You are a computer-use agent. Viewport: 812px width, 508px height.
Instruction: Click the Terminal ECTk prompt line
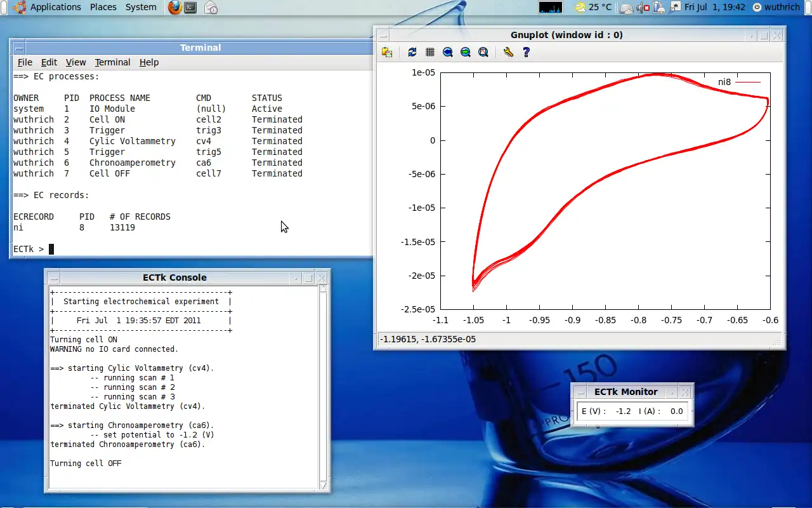pos(34,249)
